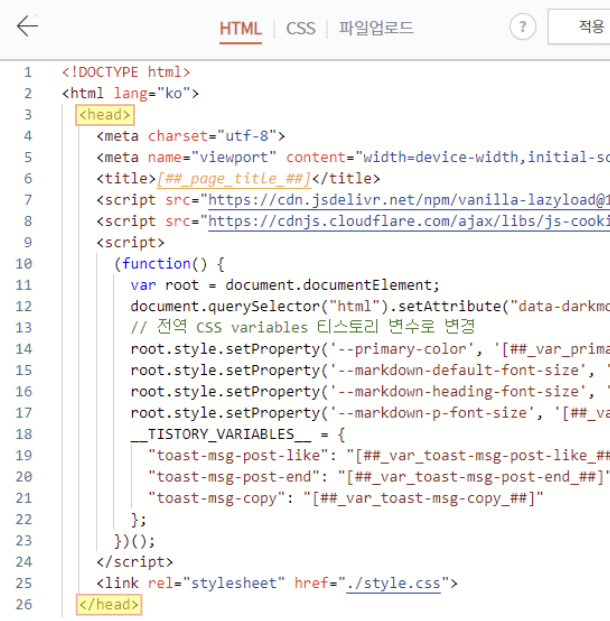Click the closing </title> tag
The width and height of the screenshot is (610, 621).
pos(346,179)
